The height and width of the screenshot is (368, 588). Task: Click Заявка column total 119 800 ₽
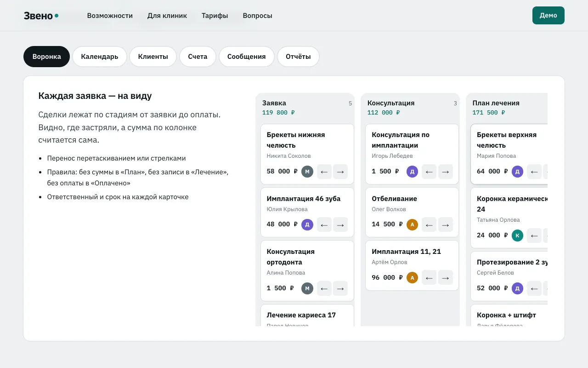pos(278,113)
